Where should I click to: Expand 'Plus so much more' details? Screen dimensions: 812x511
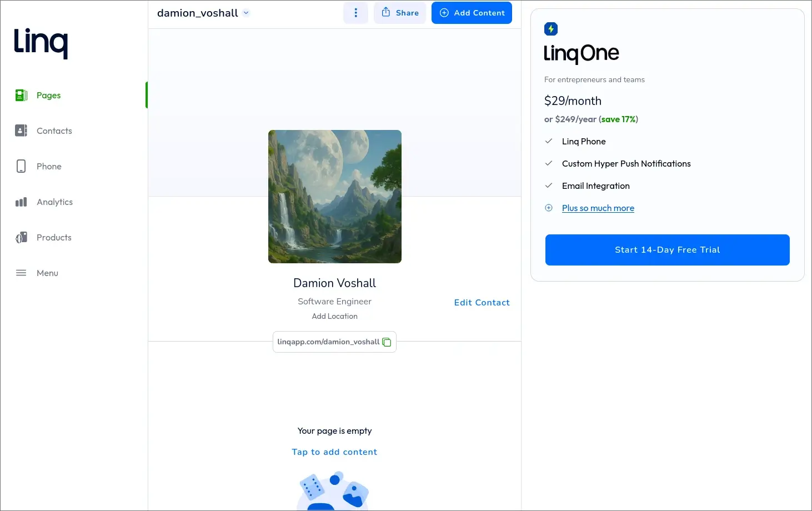coord(598,208)
